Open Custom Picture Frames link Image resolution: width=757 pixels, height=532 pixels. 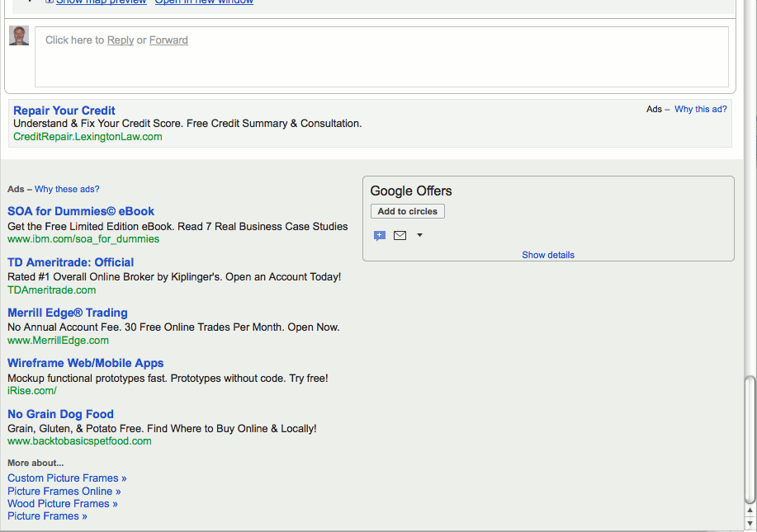tap(67, 478)
